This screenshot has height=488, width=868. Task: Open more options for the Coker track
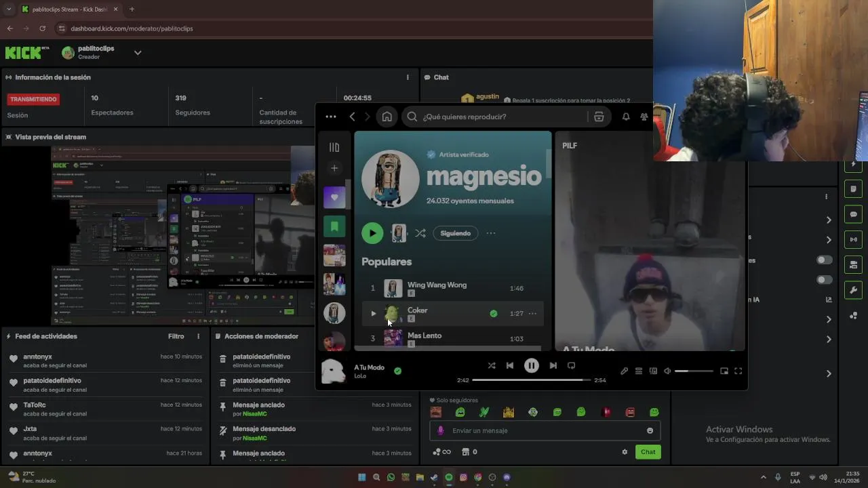(532, 314)
